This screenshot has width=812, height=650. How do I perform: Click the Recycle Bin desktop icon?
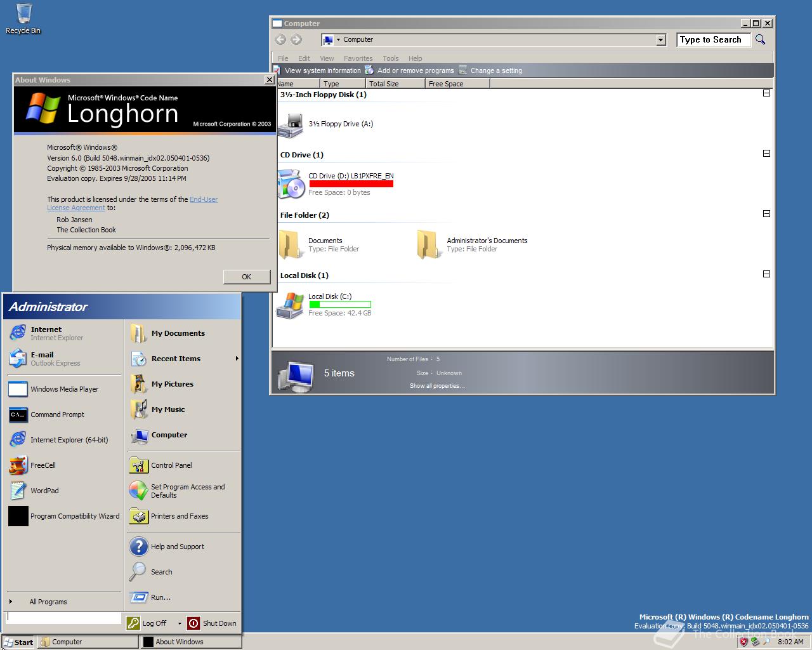pyautogui.click(x=23, y=19)
